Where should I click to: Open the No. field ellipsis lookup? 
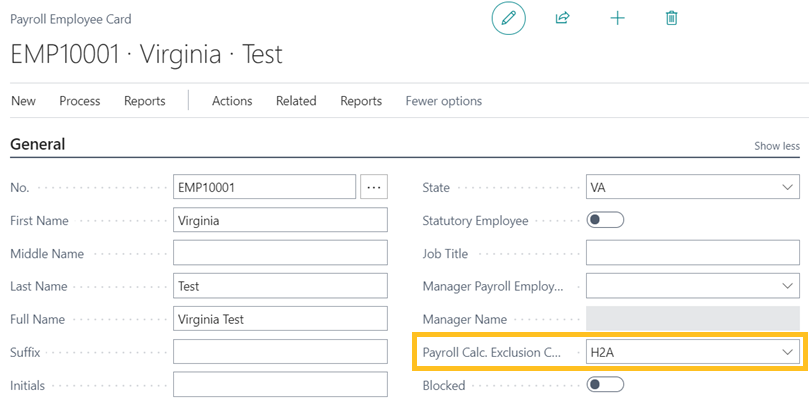coord(374,187)
